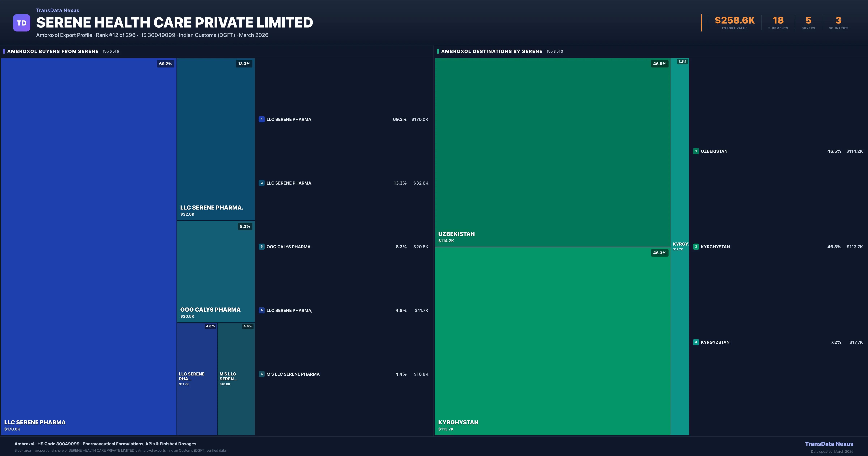The width and height of the screenshot is (868, 456).
Task: Click the purple TD logo icon
Action: [22, 23]
